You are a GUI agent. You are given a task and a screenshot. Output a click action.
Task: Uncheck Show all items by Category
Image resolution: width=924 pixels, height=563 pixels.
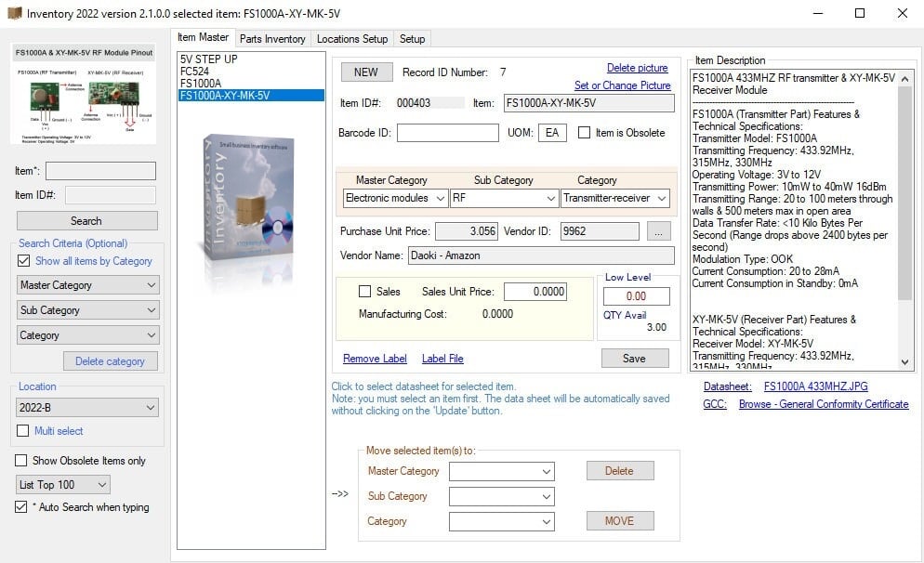pyautogui.click(x=23, y=261)
